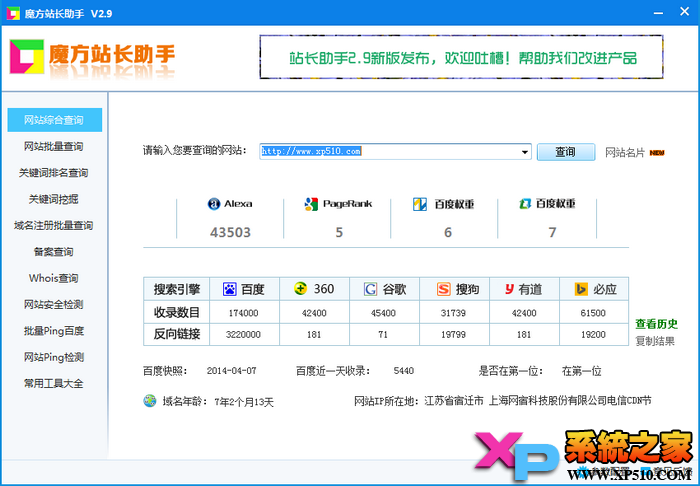Click the 查看历史 link
The height and width of the screenshot is (486, 700).
[x=656, y=324]
